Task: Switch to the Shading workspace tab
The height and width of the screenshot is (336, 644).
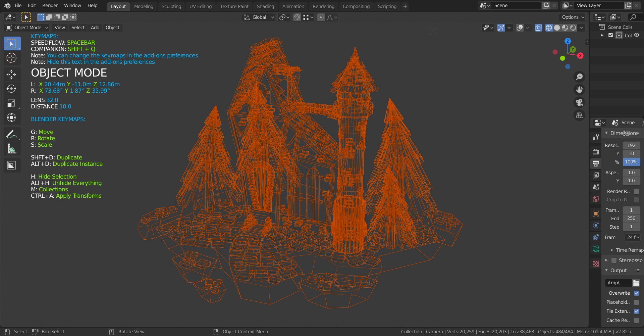Action: pyautogui.click(x=265, y=6)
